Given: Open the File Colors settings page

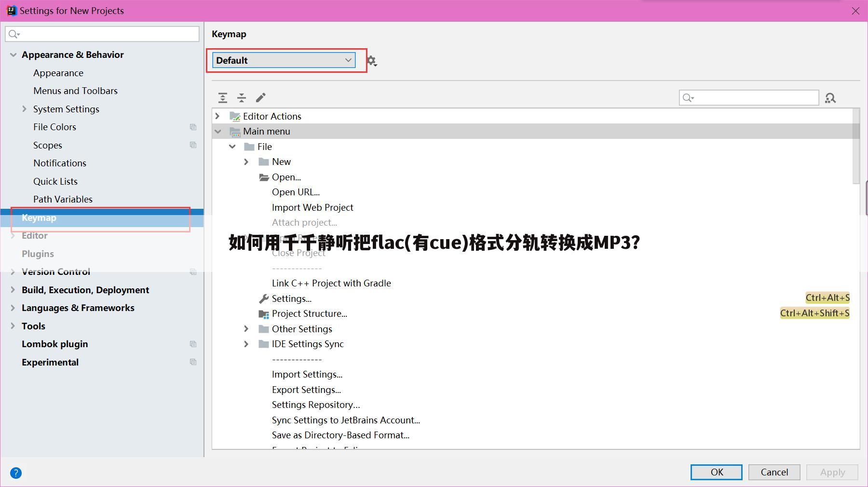Looking at the screenshot, I should pyautogui.click(x=54, y=127).
